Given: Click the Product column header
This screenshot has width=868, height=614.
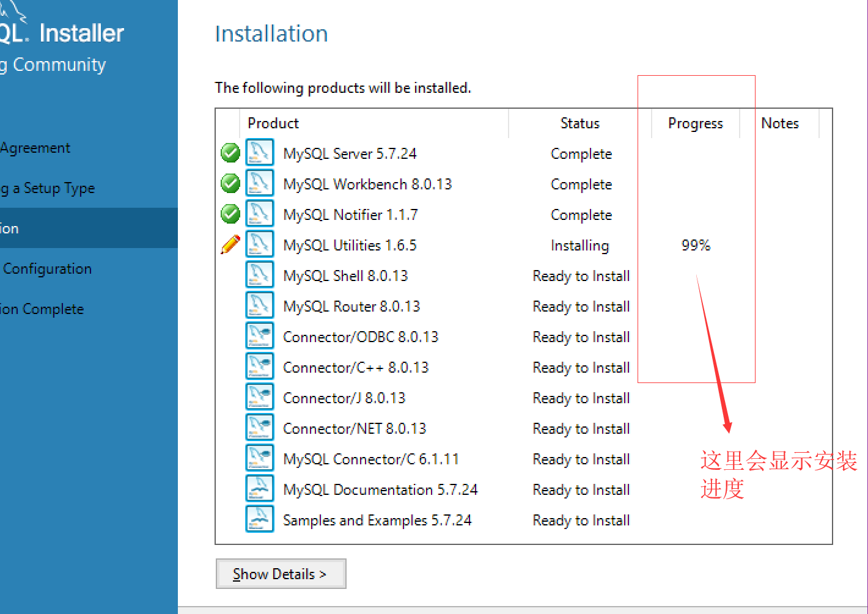Looking at the screenshot, I should [273, 123].
